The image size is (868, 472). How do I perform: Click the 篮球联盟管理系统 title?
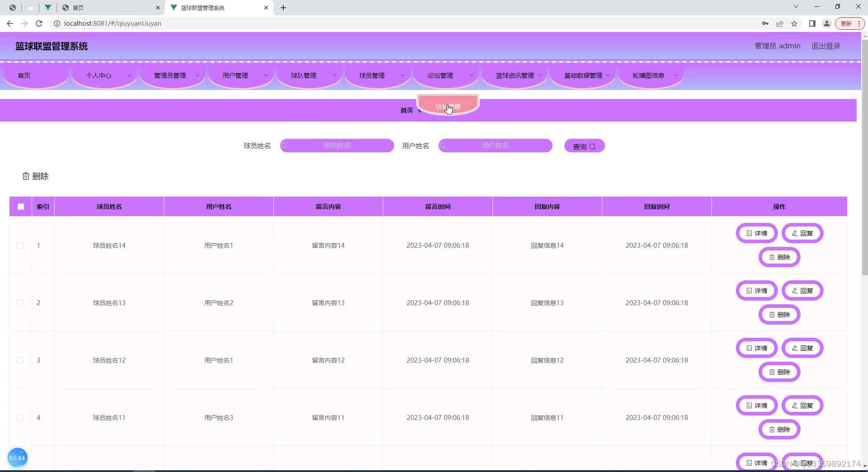click(x=52, y=46)
